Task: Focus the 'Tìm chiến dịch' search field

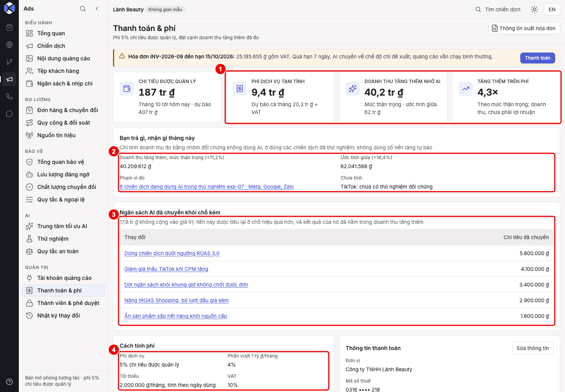Action: pyautogui.click(x=498, y=9)
